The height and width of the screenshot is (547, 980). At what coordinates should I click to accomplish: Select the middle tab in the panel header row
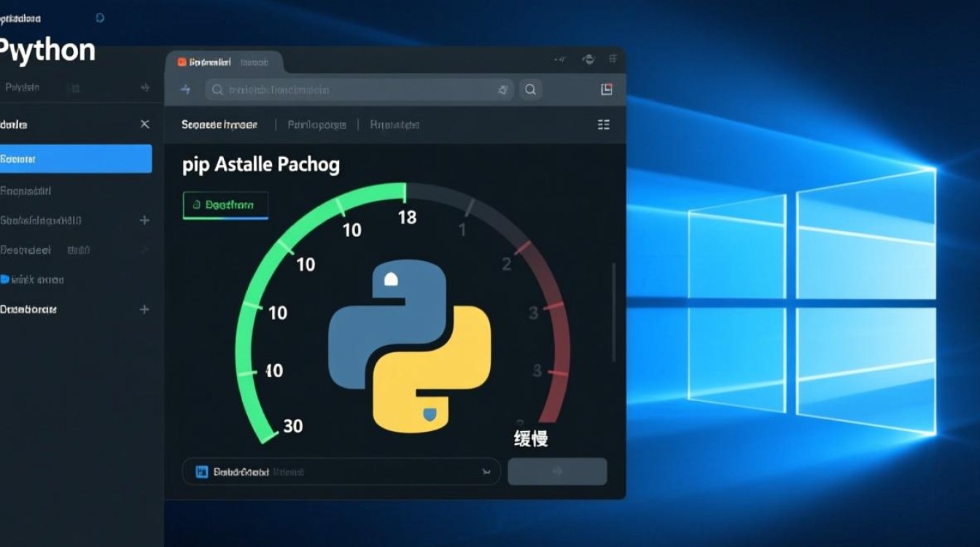point(316,124)
